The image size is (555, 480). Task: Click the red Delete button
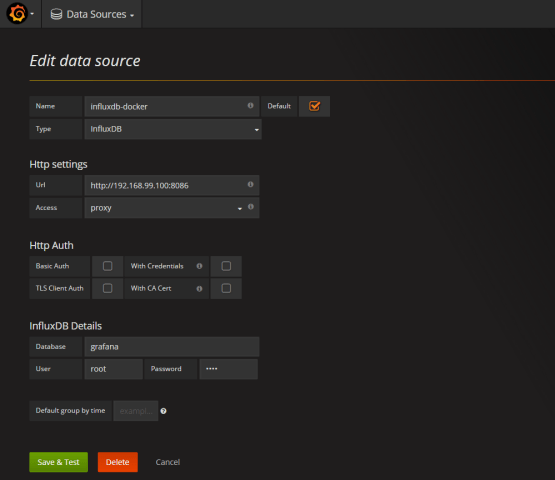click(x=118, y=462)
